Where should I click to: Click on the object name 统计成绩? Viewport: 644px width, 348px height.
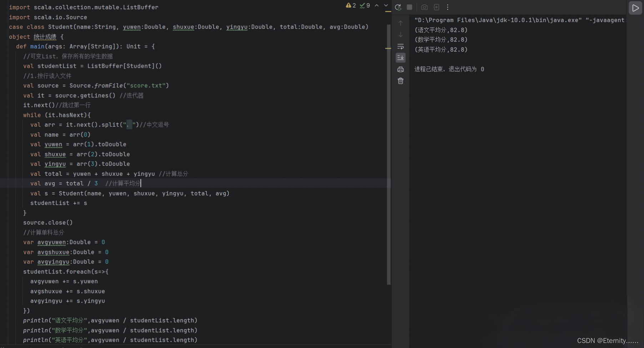coord(45,37)
